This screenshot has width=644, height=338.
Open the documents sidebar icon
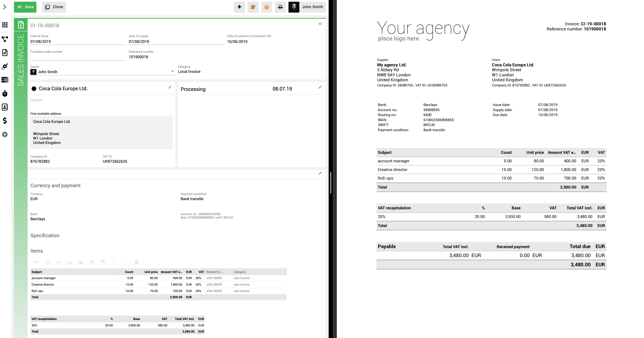pos(5,52)
